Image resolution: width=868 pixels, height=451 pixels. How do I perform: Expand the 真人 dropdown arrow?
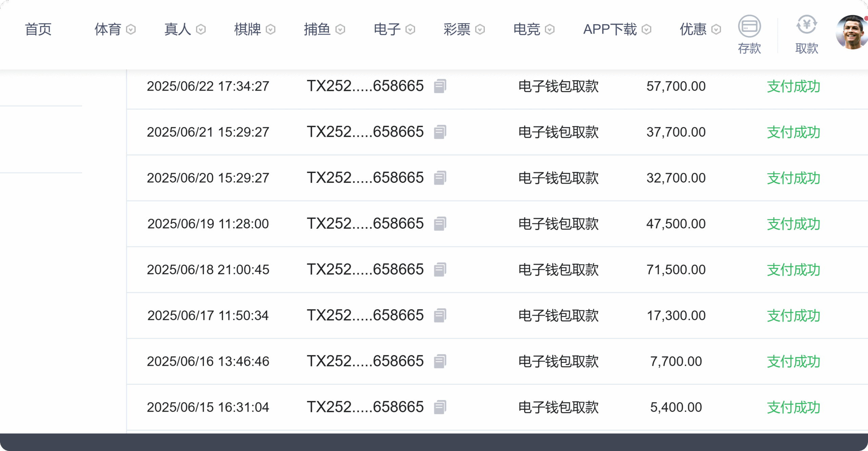tap(201, 30)
